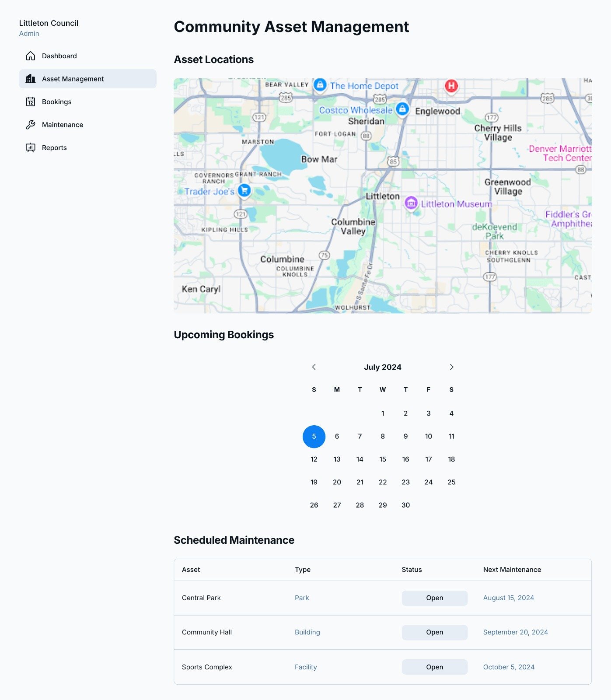The image size is (611, 700).
Task: Click the Dashboard home icon
Action: (31, 56)
